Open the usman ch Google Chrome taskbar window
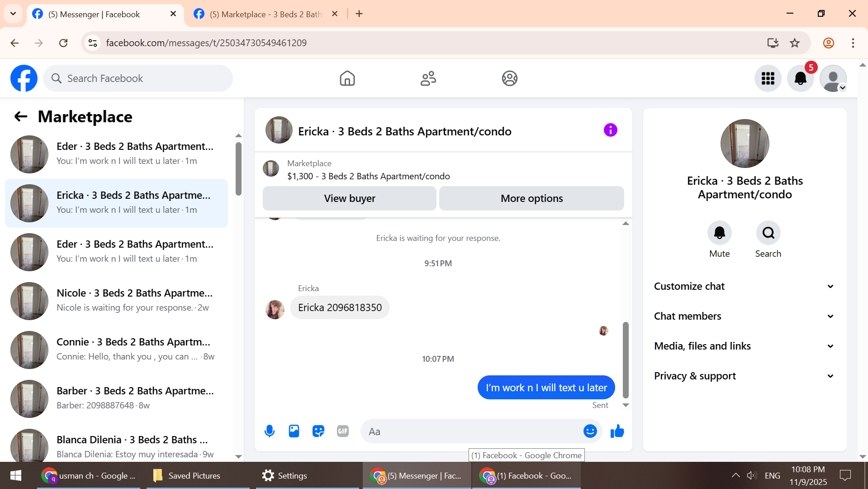The height and width of the screenshot is (489, 868). tap(89, 475)
